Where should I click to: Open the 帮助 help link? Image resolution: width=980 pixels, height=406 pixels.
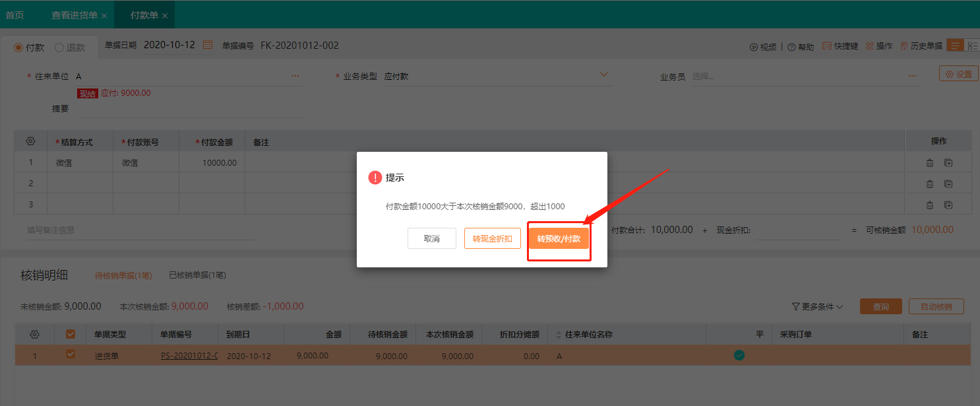click(x=801, y=47)
